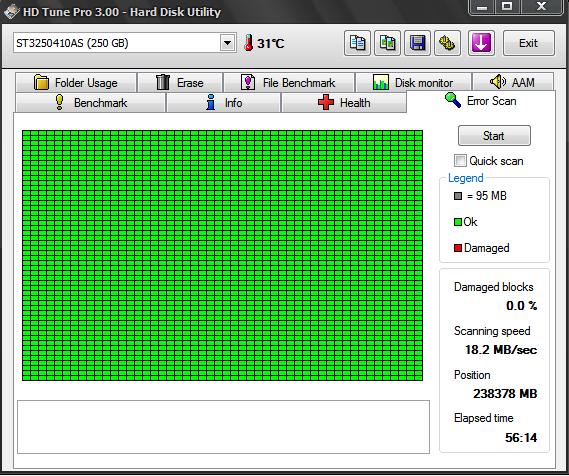
Task: Switch to the File Benchmark tab
Action: point(289,82)
